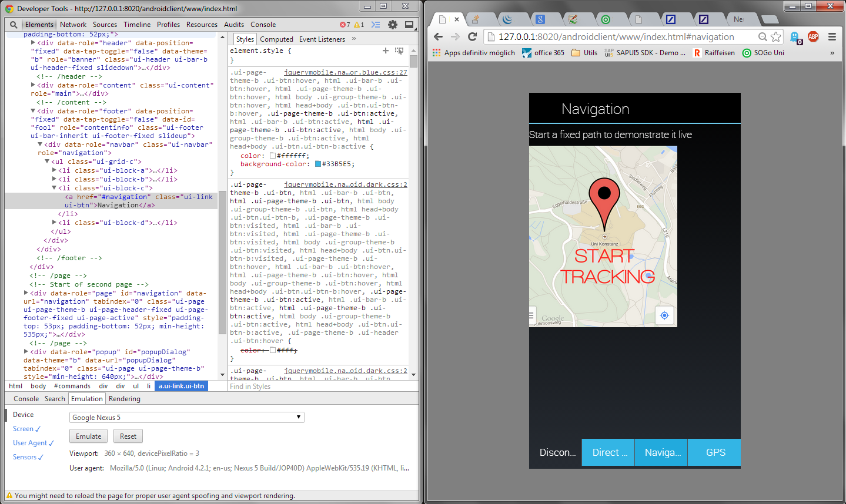Viewport: 846px width, 504px height.
Task: Open the Raiffeisen bookmark
Action: pyautogui.click(x=714, y=53)
